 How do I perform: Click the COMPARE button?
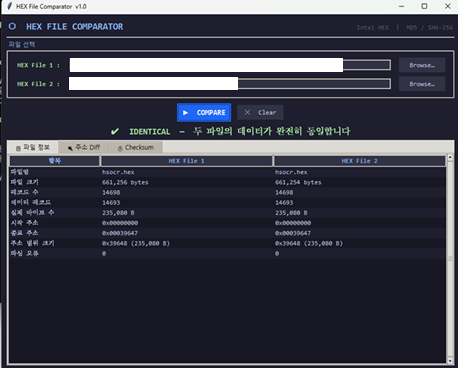[204, 113]
